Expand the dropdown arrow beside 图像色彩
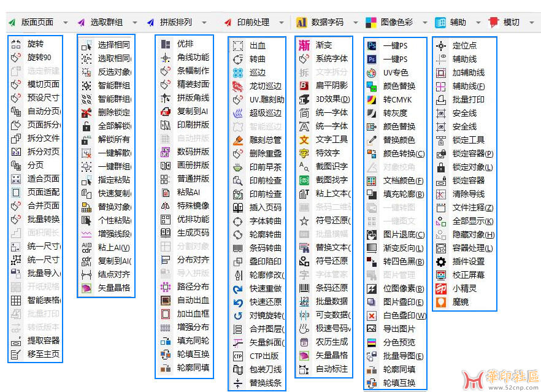This screenshot has width=541, height=392. (425, 23)
